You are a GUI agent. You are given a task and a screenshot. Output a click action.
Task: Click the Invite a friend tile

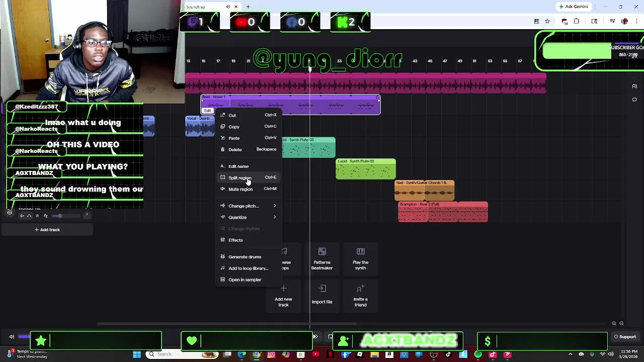click(x=360, y=296)
